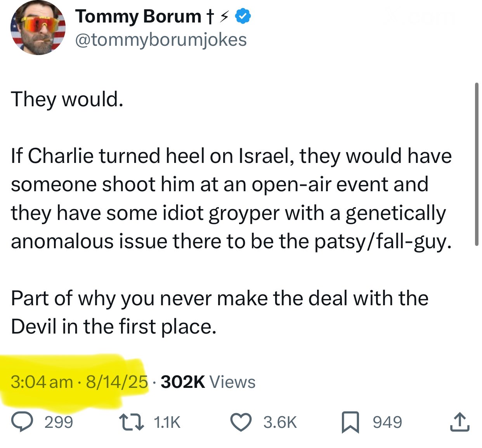This screenshot has height=448, width=482.
Task: Share the post via the share icon
Action: (459, 422)
